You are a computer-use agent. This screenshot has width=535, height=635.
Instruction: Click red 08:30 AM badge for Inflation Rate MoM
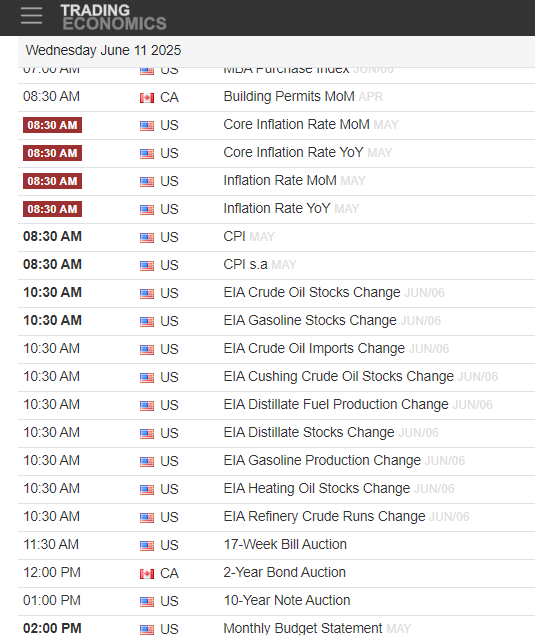coord(52,181)
